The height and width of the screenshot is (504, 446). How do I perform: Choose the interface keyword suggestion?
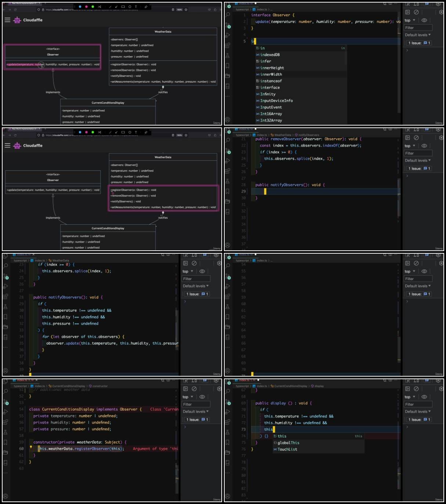point(301,88)
